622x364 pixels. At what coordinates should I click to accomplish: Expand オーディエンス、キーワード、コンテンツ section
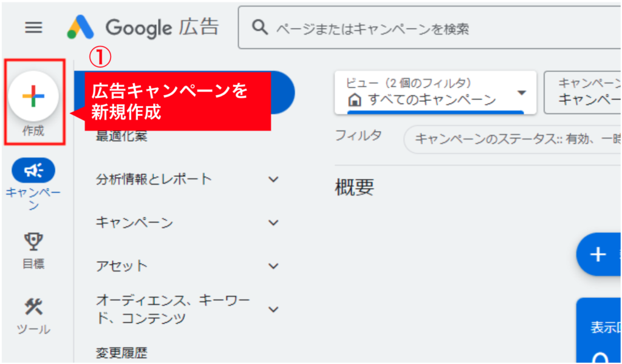274,309
